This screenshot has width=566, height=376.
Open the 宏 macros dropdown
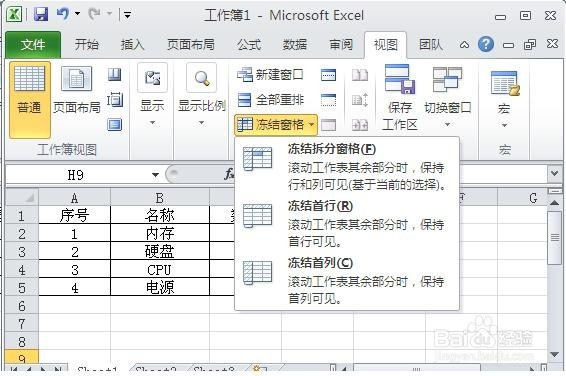point(504,99)
